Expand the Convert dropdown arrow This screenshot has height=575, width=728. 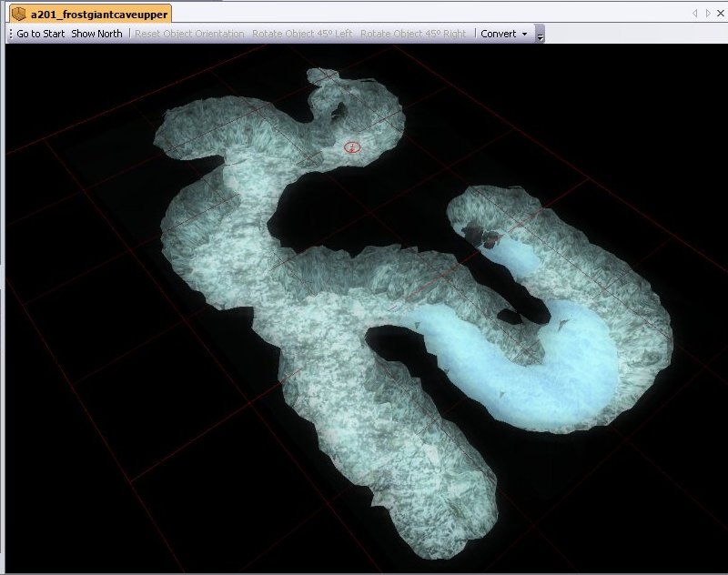525,34
